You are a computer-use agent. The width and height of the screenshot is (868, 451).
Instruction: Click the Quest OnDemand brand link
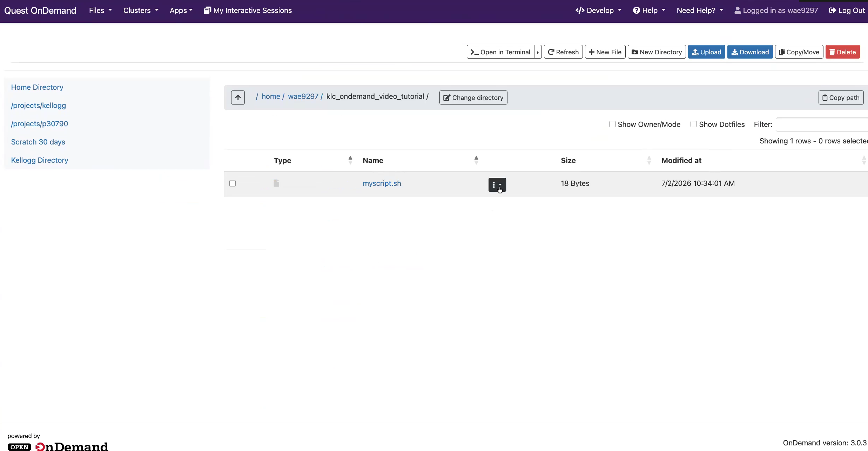pos(40,11)
